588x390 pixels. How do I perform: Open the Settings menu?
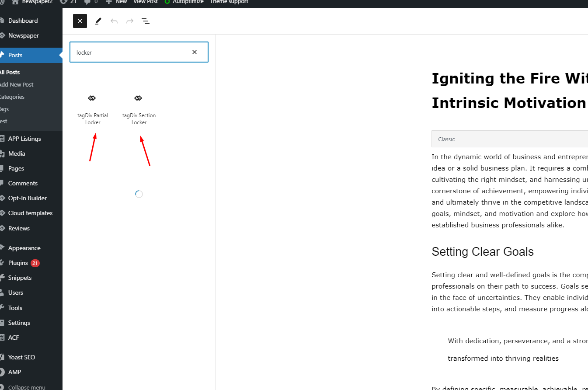(19, 323)
